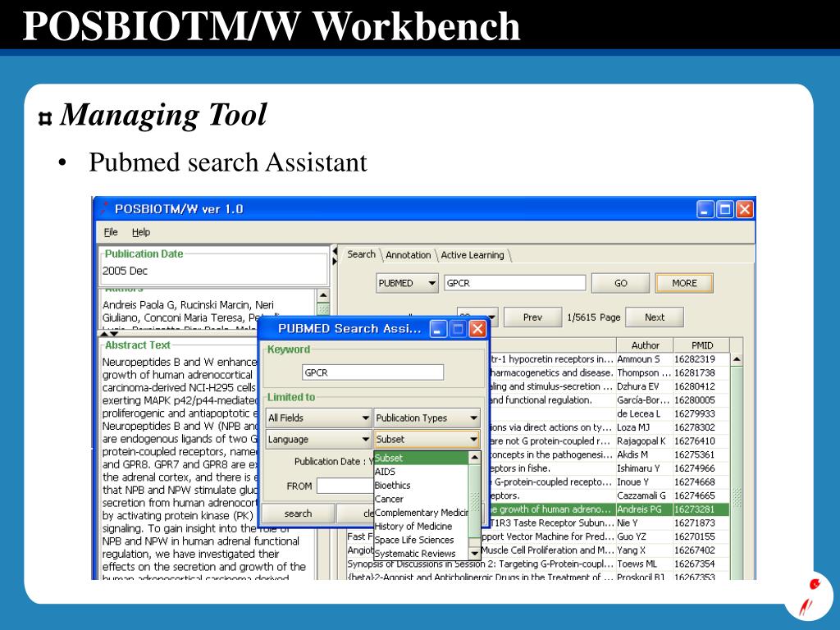Screen dimensions: 840x630
Task: Select result row by Dzhura EV
Action: tap(609, 386)
